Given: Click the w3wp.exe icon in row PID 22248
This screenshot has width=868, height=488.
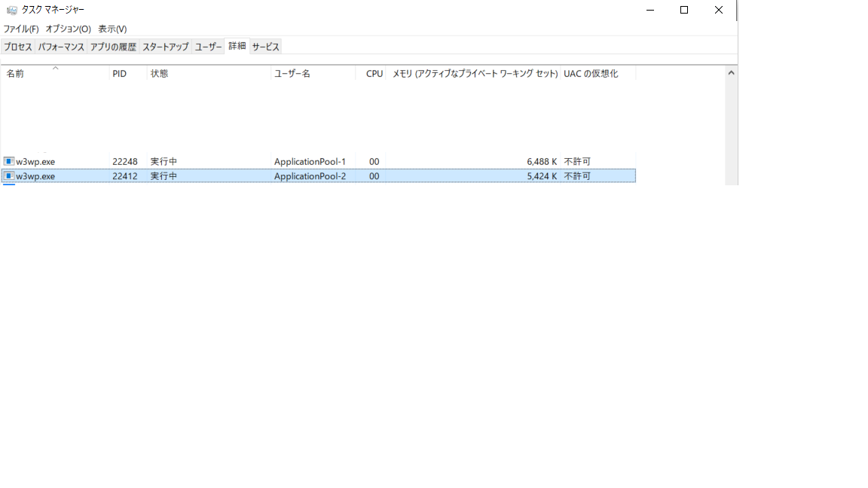Looking at the screenshot, I should coord(9,160).
